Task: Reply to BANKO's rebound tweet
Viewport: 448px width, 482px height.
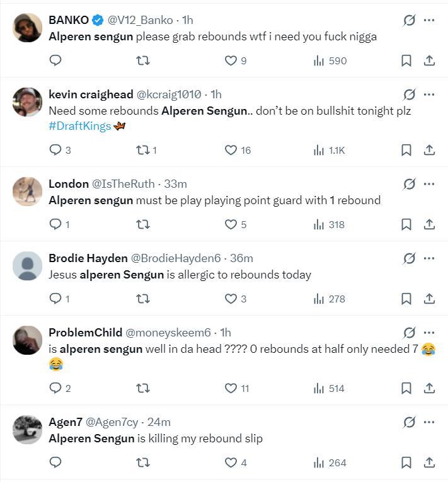Action: coord(55,60)
